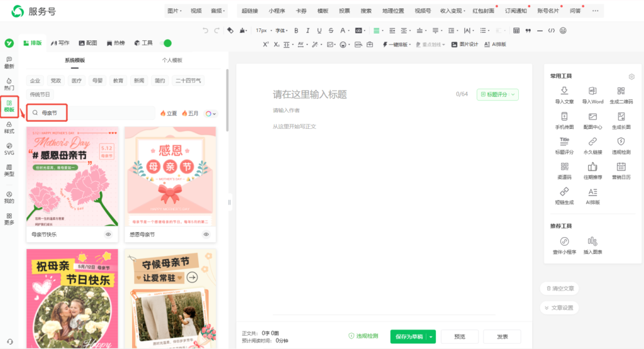The height and width of the screenshot is (349, 644).
Task: Open the 一键排版 dropdown
Action: pos(396,45)
